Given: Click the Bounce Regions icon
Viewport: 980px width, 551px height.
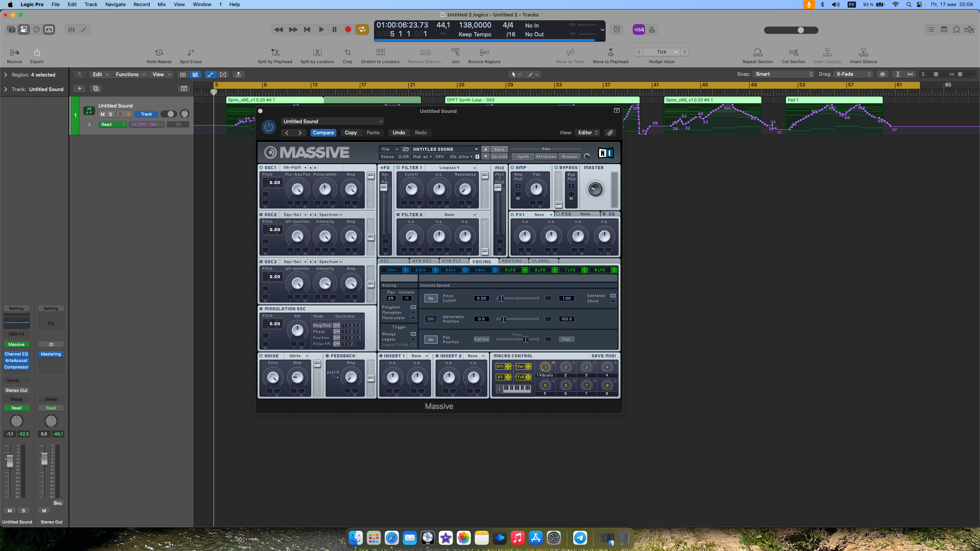Looking at the screenshot, I should tap(484, 52).
